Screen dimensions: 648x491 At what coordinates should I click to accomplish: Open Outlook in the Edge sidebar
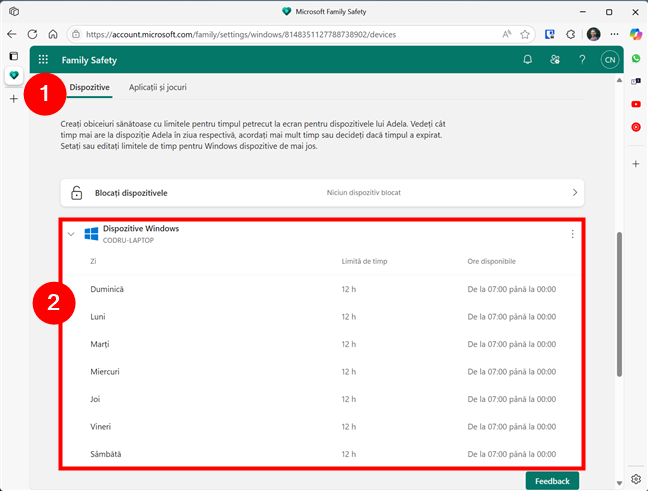coord(636,81)
